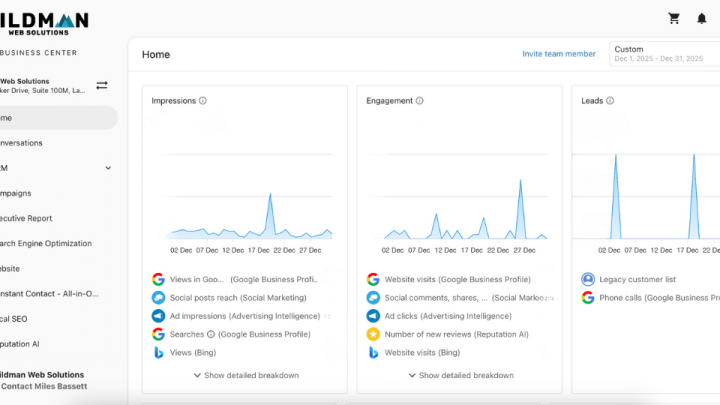Click the switch business arrows icon

click(102, 85)
